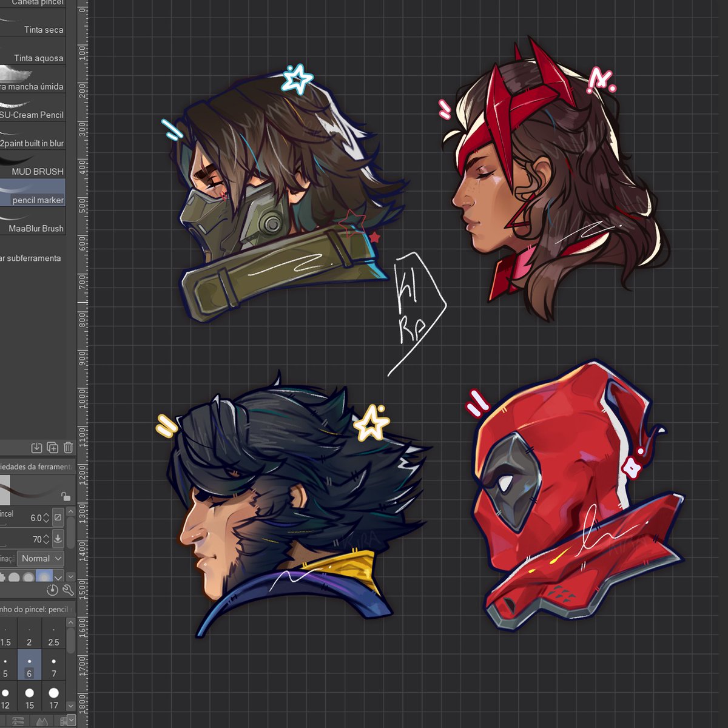Click the delete sub tool trash icon

click(x=68, y=448)
